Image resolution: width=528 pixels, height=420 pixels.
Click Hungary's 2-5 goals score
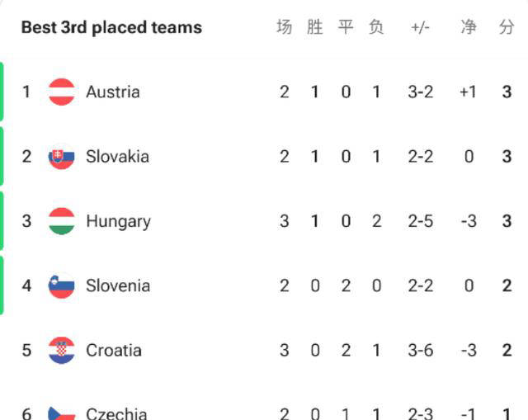(420, 221)
